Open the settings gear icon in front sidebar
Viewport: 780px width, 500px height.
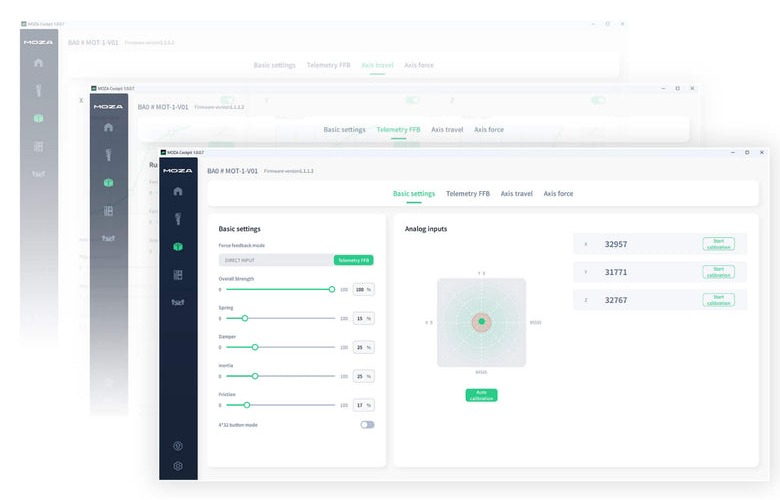coord(178,466)
